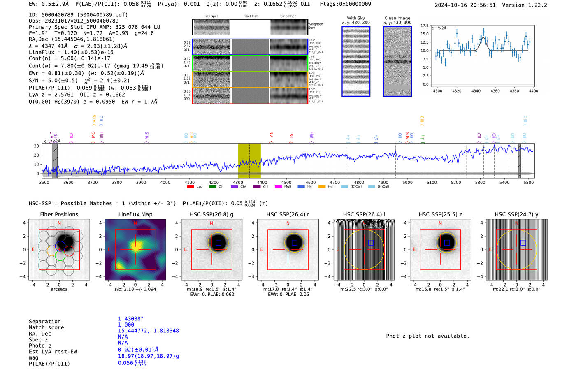Click the Match score value 1.000
Image resolution: width=576 pixels, height=392 pixels.
pos(126,325)
